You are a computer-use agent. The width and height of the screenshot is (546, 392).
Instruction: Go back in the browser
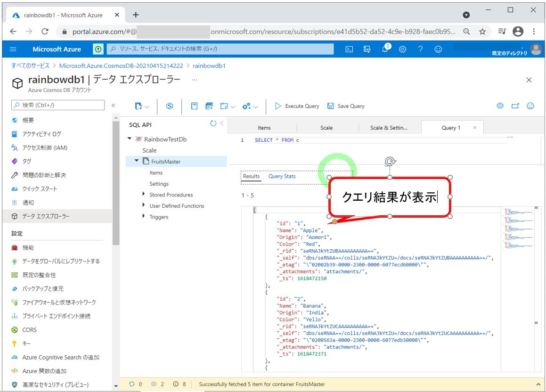[x=13, y=32]
